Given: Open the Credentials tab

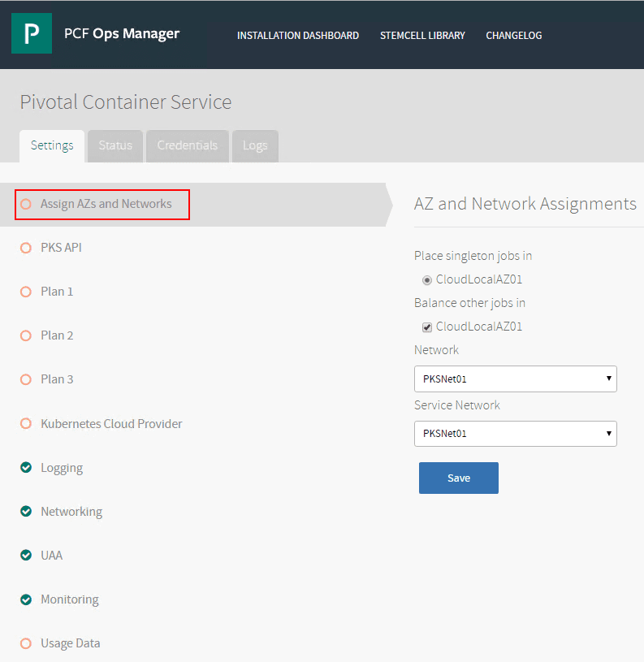Looking at the screenshot, I should [188, 146].
